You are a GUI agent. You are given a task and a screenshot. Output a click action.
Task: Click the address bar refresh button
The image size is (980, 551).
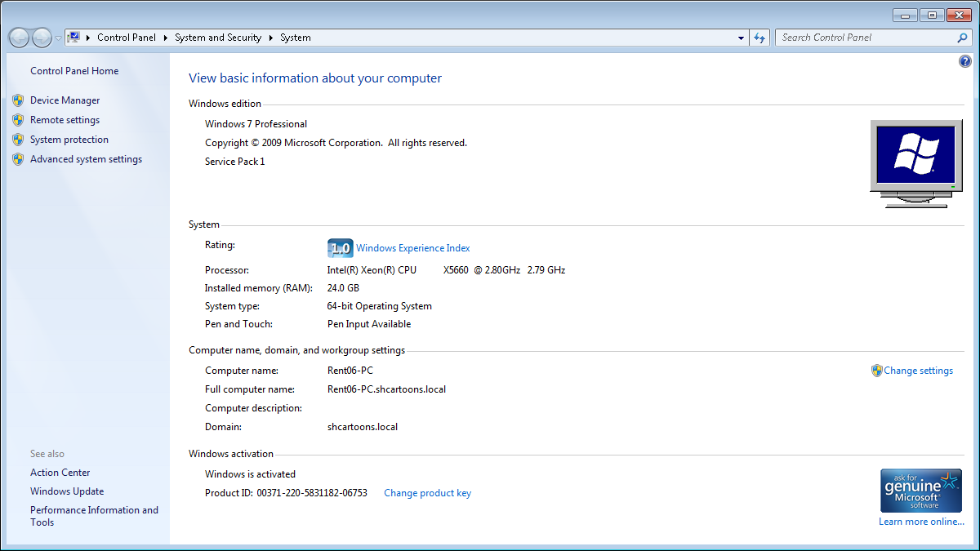tap(760, 38)
